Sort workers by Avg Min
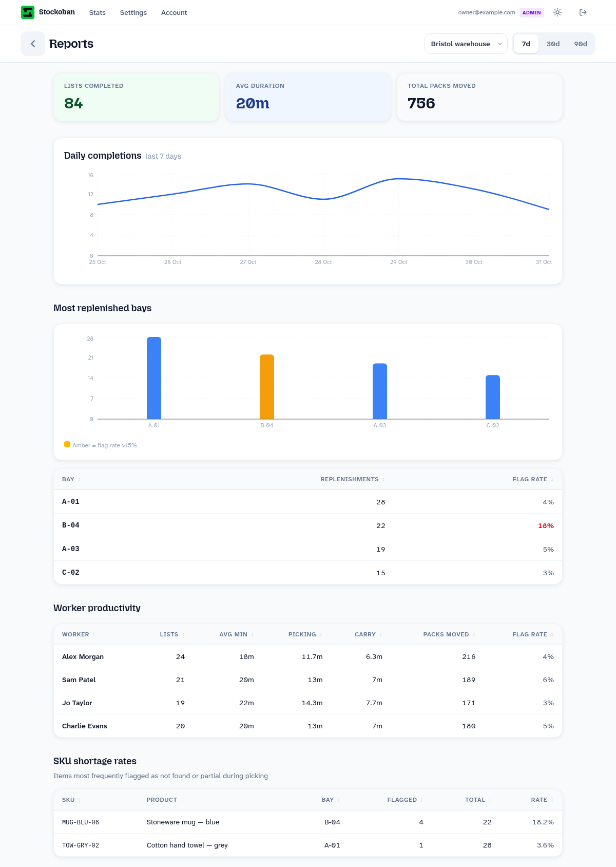The image size is (616, 867). 236,634
